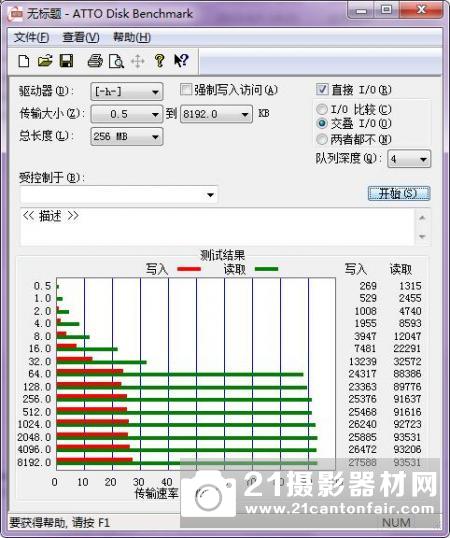
Task: Click the 64.0 row label
Action: click(x=39, y=374)
